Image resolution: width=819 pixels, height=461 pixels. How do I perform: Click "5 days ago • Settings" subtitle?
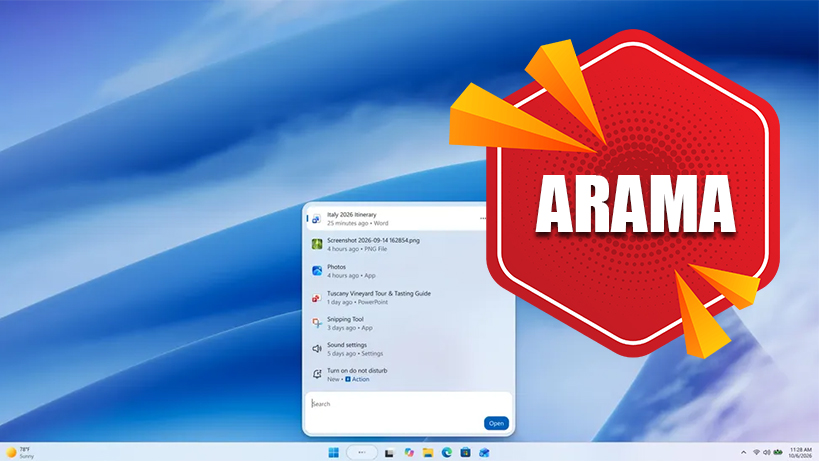[355, 353]
